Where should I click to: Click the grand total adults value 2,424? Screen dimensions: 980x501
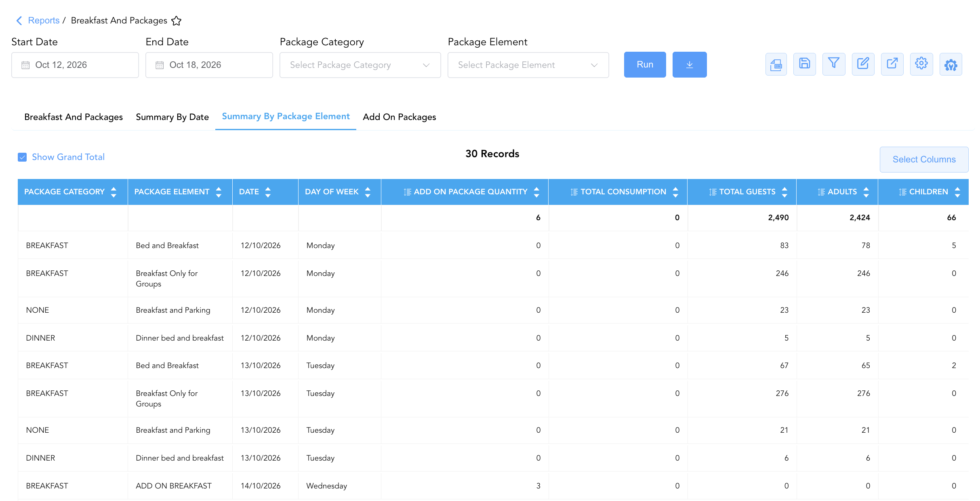coord(860,218)
